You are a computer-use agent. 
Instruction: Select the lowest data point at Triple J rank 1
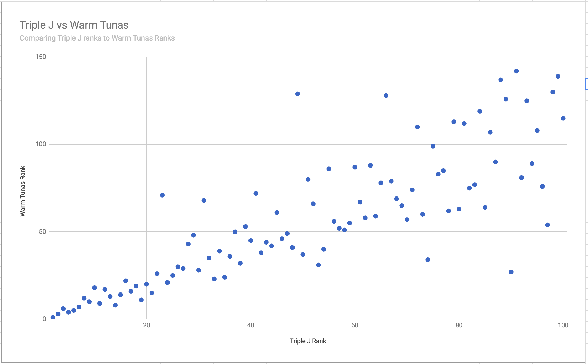point(53,317)
